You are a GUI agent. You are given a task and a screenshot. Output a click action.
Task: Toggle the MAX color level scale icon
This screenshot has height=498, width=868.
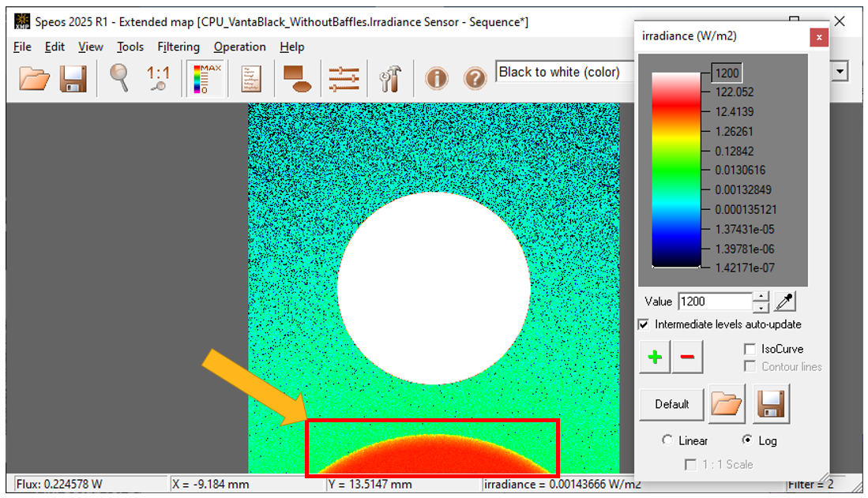pyautogui.click(x=207, y=79)
